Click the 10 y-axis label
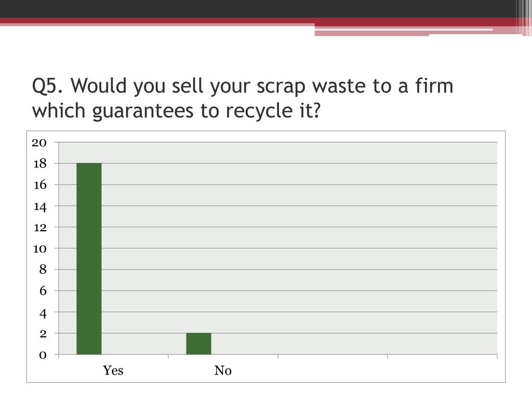The width and height of the screenshot is (532, 399). 39,249
